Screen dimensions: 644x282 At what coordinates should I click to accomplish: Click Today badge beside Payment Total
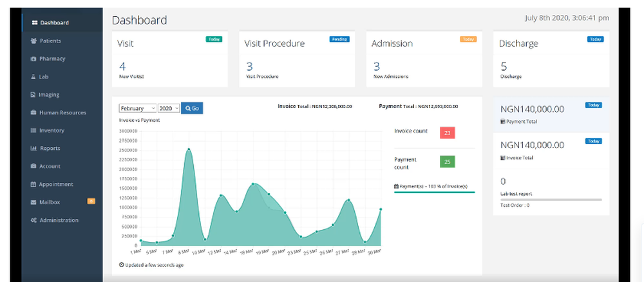click(x=594, y=105)
